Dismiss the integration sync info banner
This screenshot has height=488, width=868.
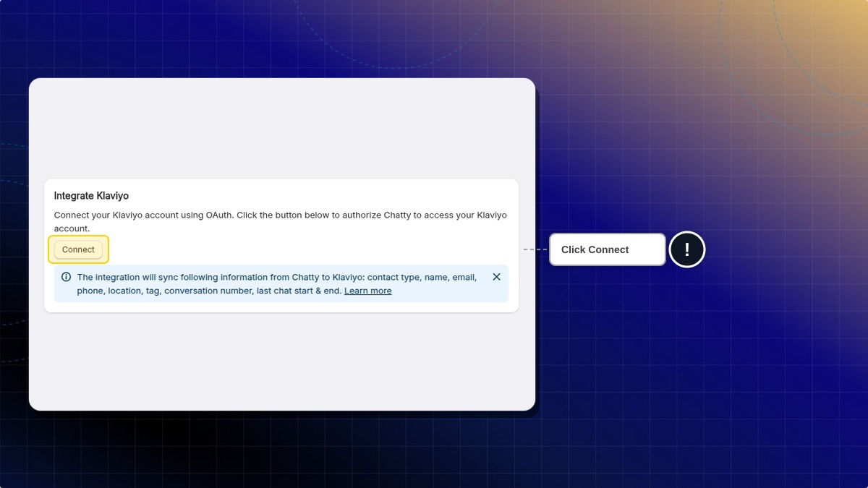pos(496,277)
